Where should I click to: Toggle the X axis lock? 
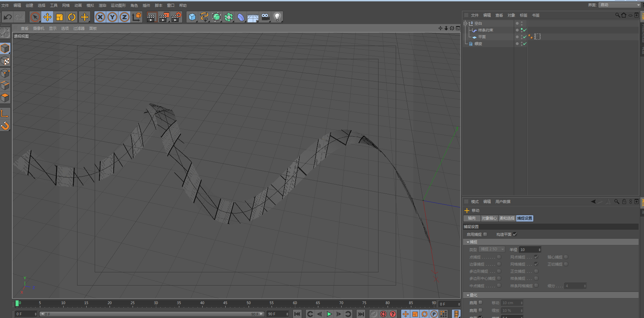click(100, 17)
